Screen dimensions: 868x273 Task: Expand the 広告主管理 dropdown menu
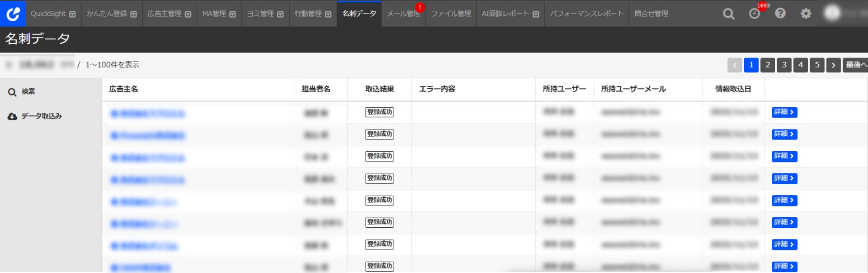tap(188, 14)
